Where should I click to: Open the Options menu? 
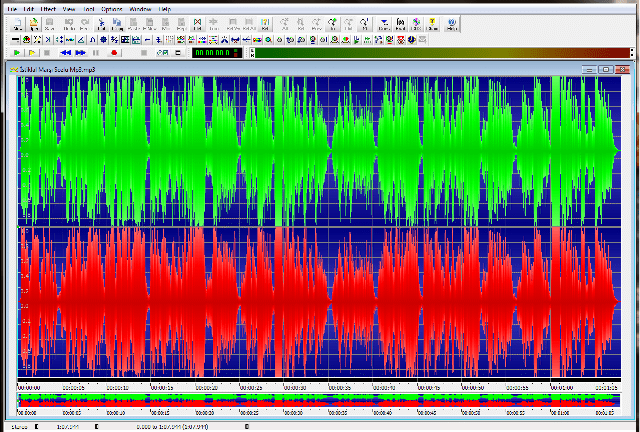[x=111, y=7]
